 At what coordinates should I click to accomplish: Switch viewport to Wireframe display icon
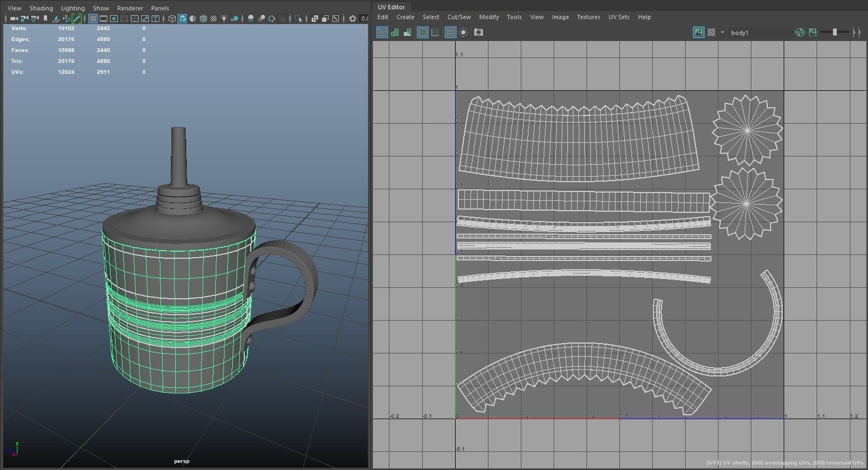pos(172,19)
